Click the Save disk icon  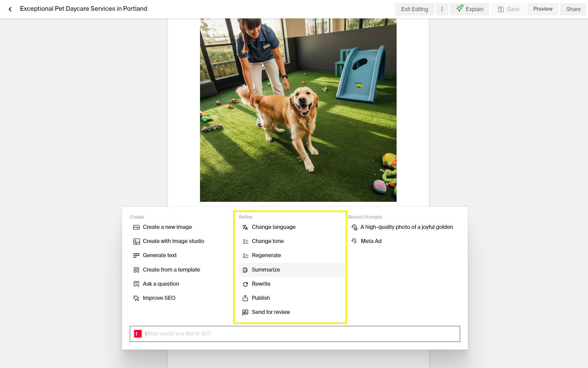pyautogui.click(x=501, y=9)
